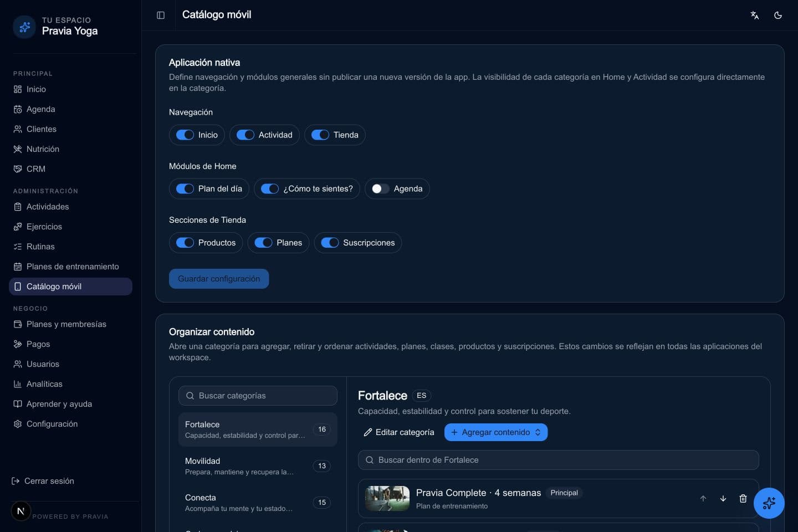The image size is (798, 532).
Task: Focus the Buscar dentro de Fortalece field
Action: coord(559,460)
